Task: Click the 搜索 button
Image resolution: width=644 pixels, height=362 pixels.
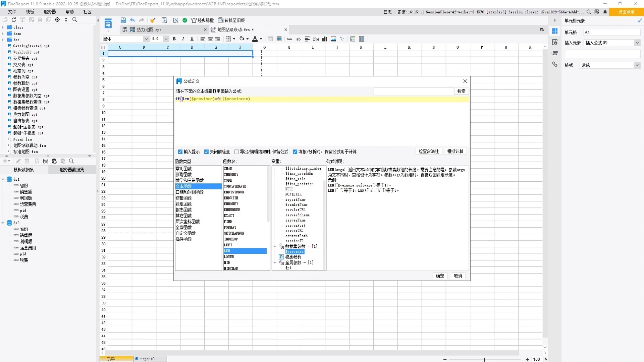Action: (x=461, y=91)
